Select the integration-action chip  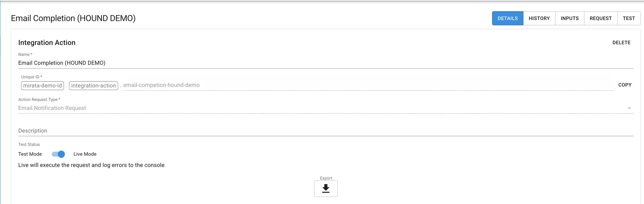(x=93, y=85)
